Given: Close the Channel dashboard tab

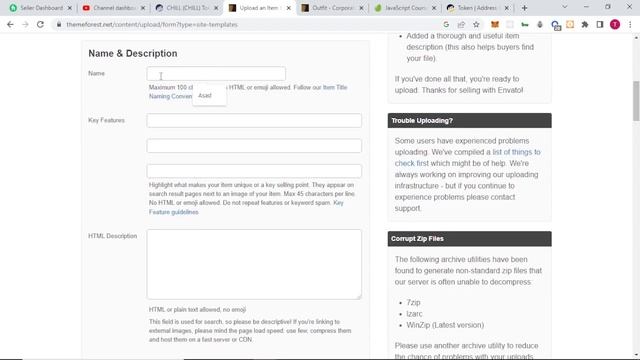Looking at the screenshot, I should click(x=143, y=8).
